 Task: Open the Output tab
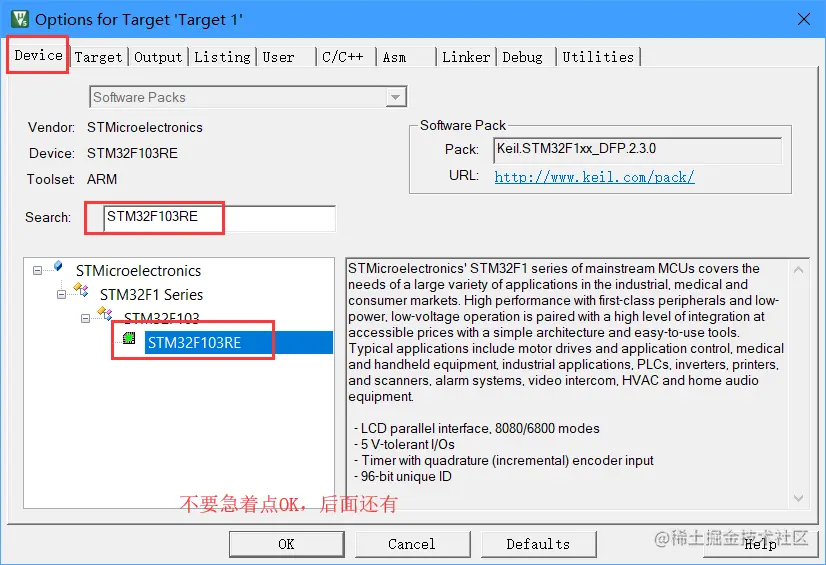tap(158, 57)
